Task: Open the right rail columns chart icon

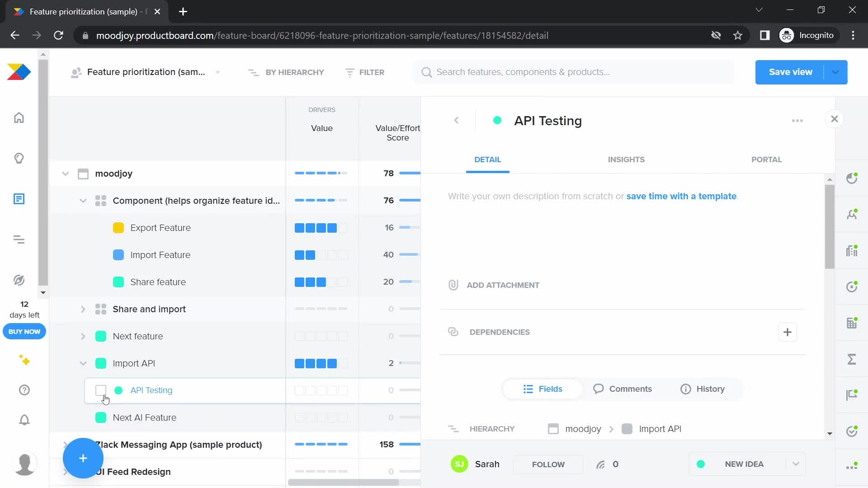Action: (x=852, y=251)
